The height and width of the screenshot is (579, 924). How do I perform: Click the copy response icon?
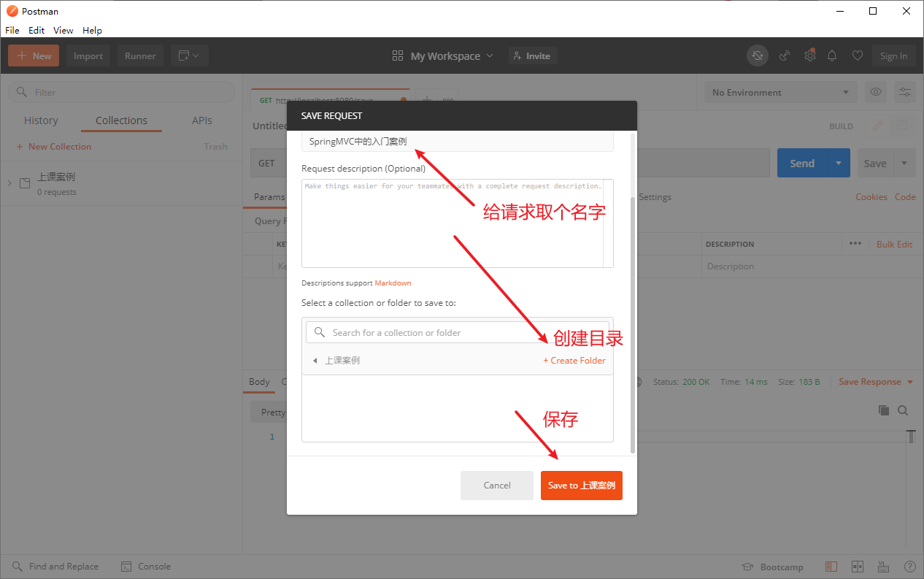[x=884, y=410]
